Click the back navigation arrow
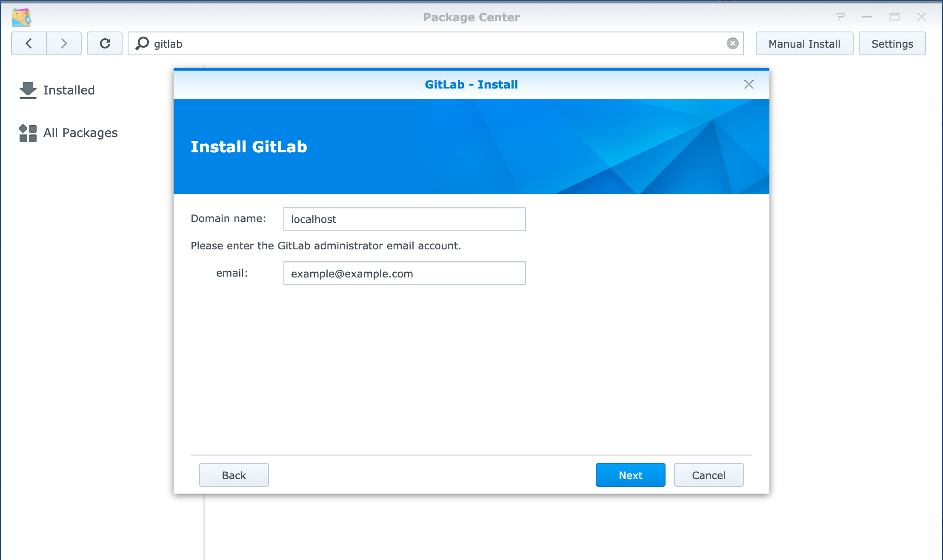The height and width of the screenshot is (560, 943). click(x=29, y=43)
